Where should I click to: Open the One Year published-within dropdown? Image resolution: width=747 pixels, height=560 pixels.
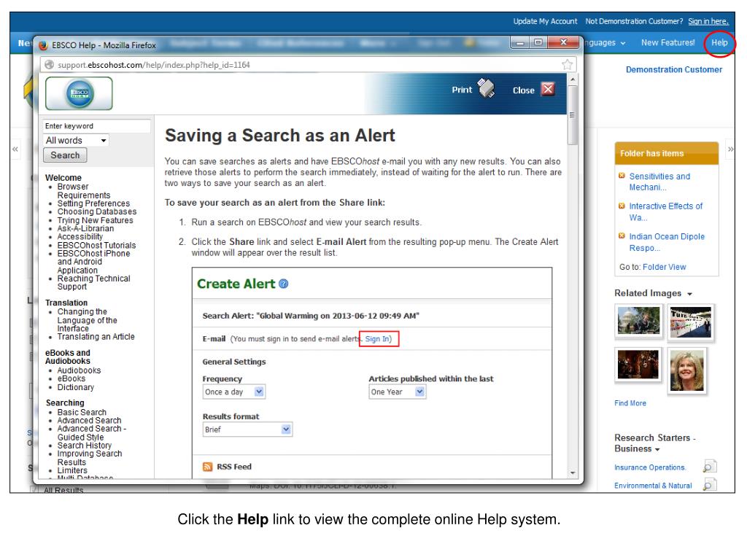[x=398, y=392]
